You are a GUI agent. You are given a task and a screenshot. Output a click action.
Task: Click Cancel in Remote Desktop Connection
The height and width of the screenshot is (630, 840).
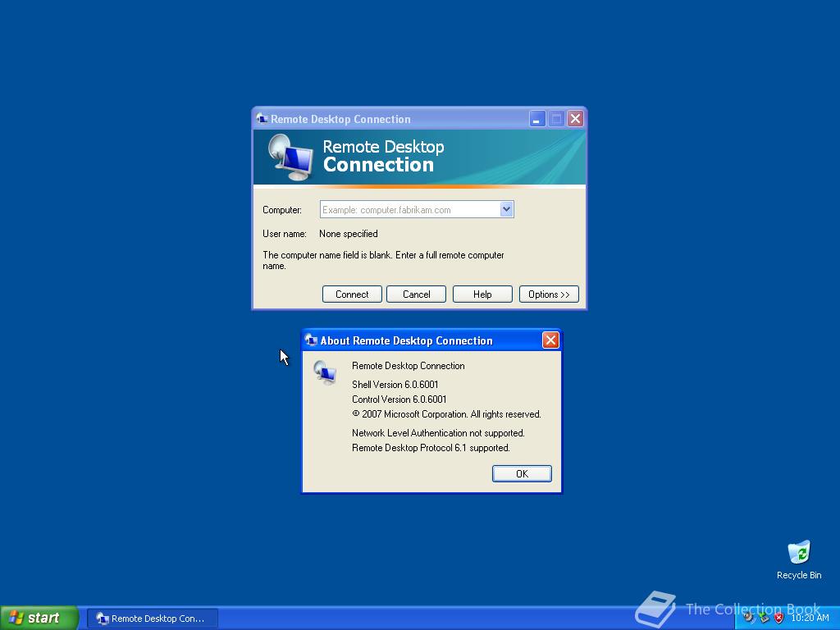(x=416, y=294)
